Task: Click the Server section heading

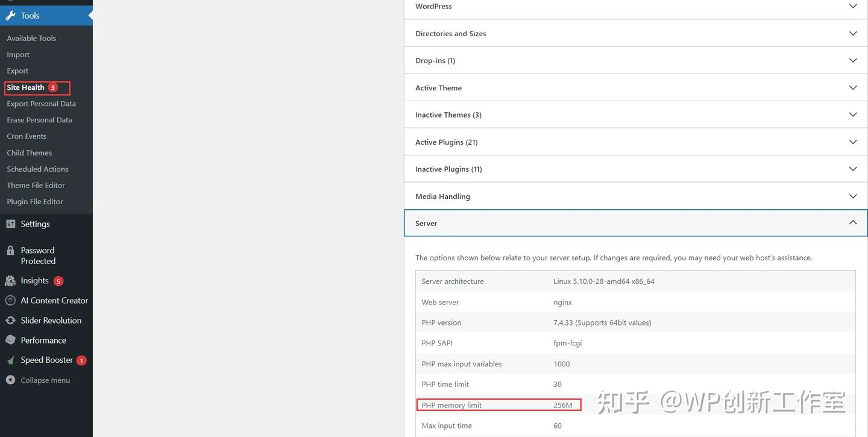Action: click(426, 223)
